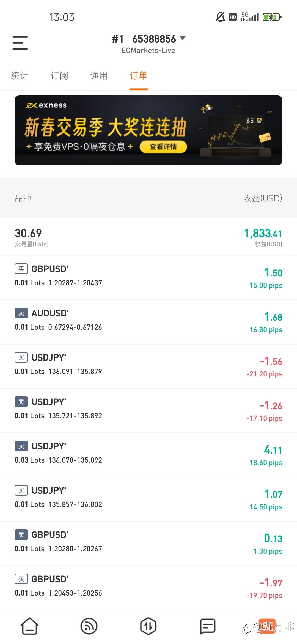Screen dimensions: 297x644
Task: Tap the 卖 badge on AUDUSD order
Action: pos(21,313)
